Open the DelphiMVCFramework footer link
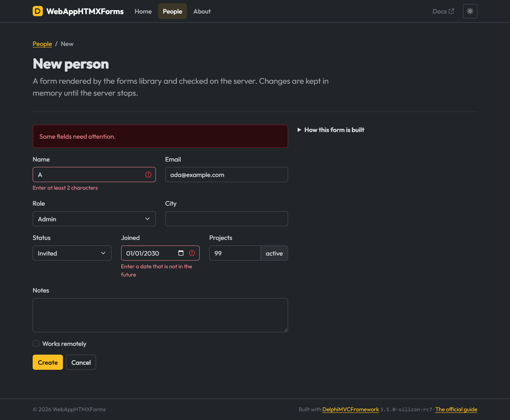Viewport: 510px width, 420px height. [x=351, y=409]
